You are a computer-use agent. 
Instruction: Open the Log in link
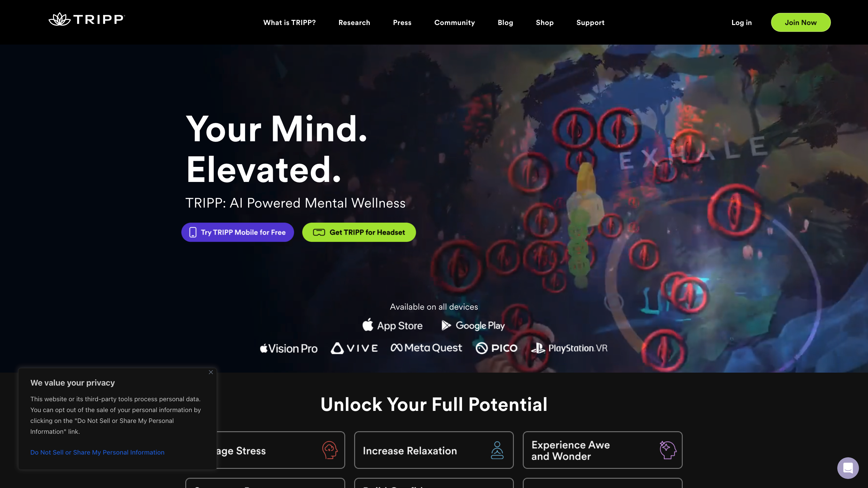click(x=741, y=23)
